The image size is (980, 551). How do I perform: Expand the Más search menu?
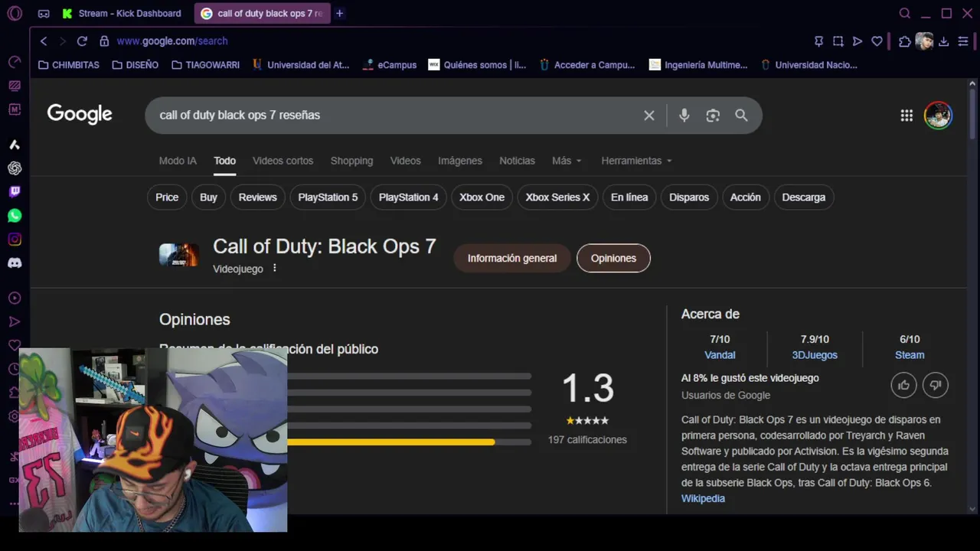(567, 161)
